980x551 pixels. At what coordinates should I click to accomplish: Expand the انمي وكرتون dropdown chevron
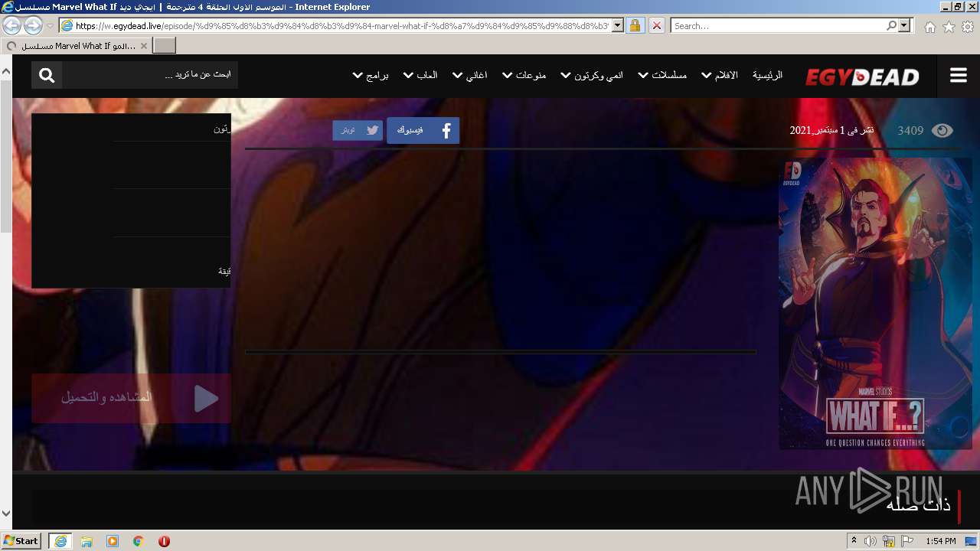566,75
